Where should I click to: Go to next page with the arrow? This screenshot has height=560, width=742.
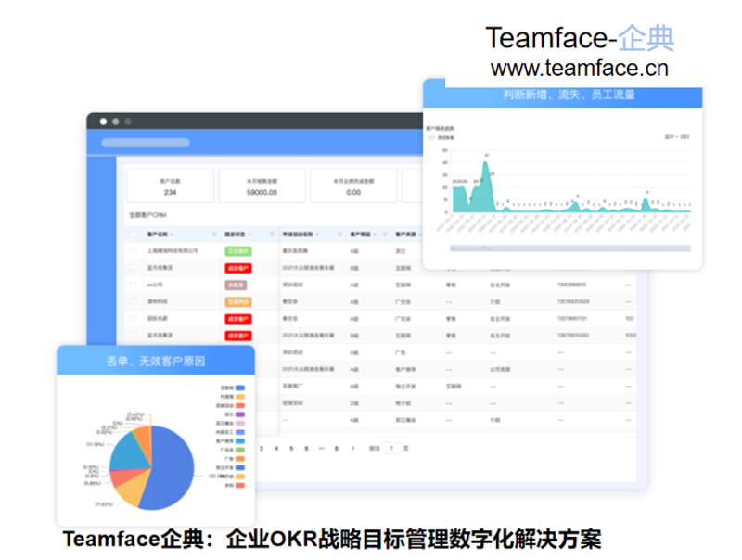pos(352,448)
